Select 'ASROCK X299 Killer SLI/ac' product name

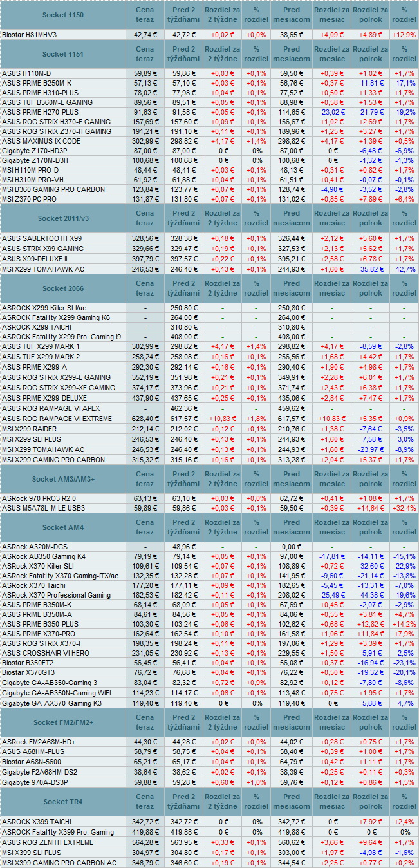click(44, 308)
